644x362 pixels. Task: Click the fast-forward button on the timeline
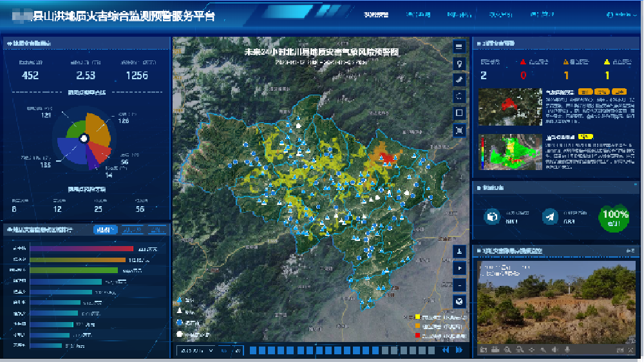[459, 350]
